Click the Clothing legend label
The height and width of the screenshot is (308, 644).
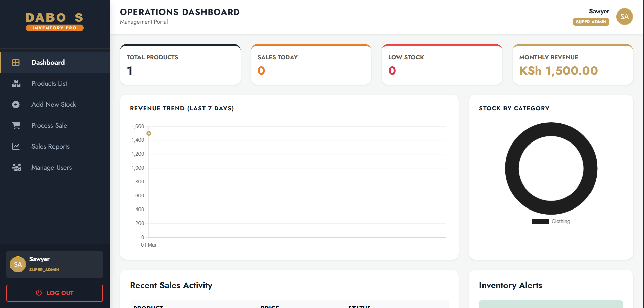pyautogui.click(x=561, y=221)
